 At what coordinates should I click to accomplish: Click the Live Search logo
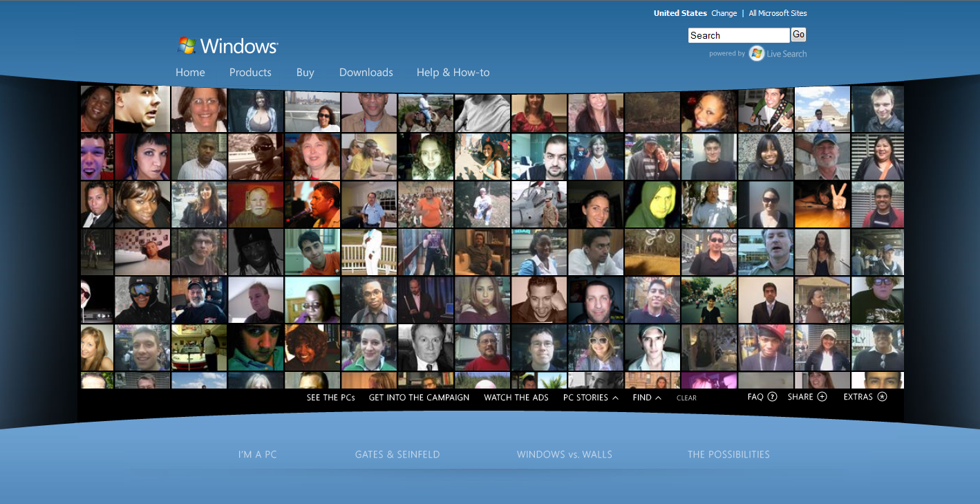[x=778, y=53]
